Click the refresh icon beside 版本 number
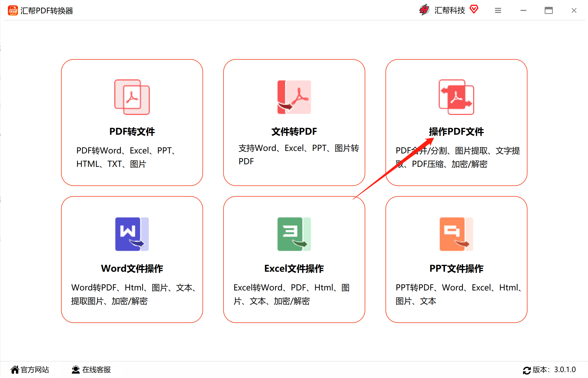Viewport: 588px width, 378px height. [527, 370]
